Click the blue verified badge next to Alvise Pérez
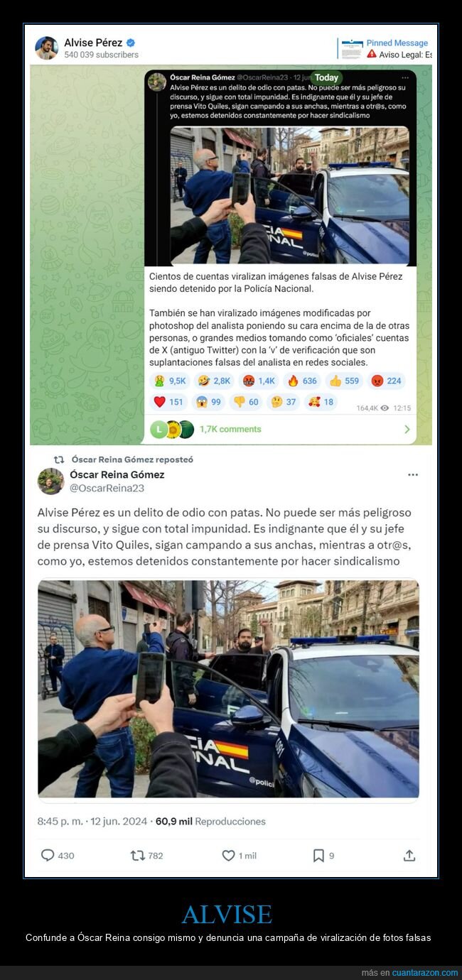This screenshot has width=462, height=980. pyautogui.click(x=131, y=43)
